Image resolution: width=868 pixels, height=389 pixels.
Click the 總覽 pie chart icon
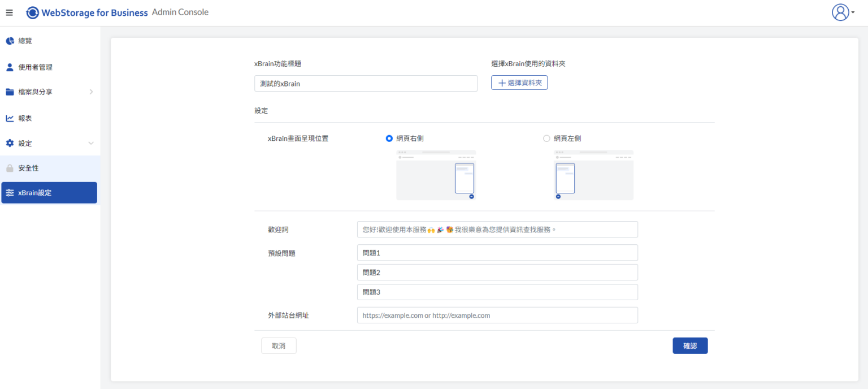pos(10,41)
